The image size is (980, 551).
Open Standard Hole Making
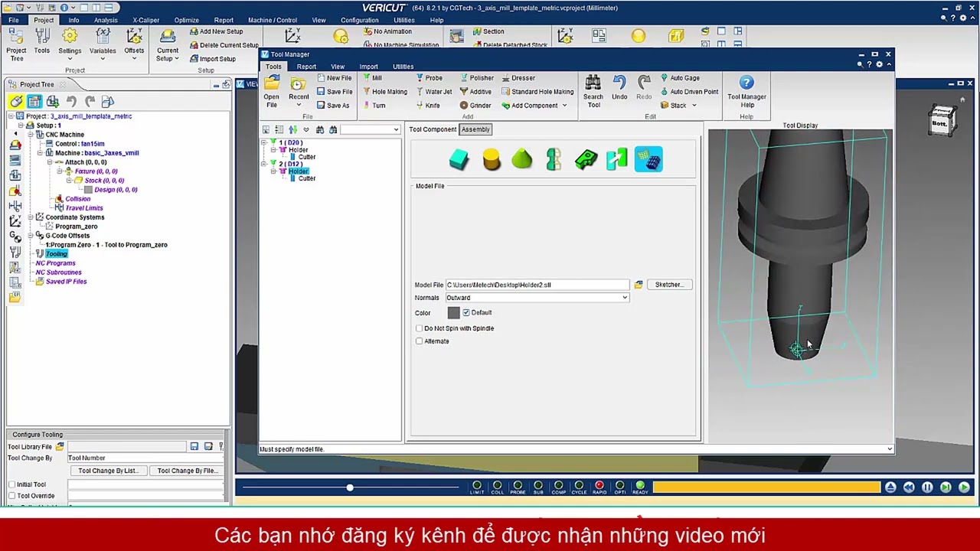pyautogui.click(x=537, y=92)
